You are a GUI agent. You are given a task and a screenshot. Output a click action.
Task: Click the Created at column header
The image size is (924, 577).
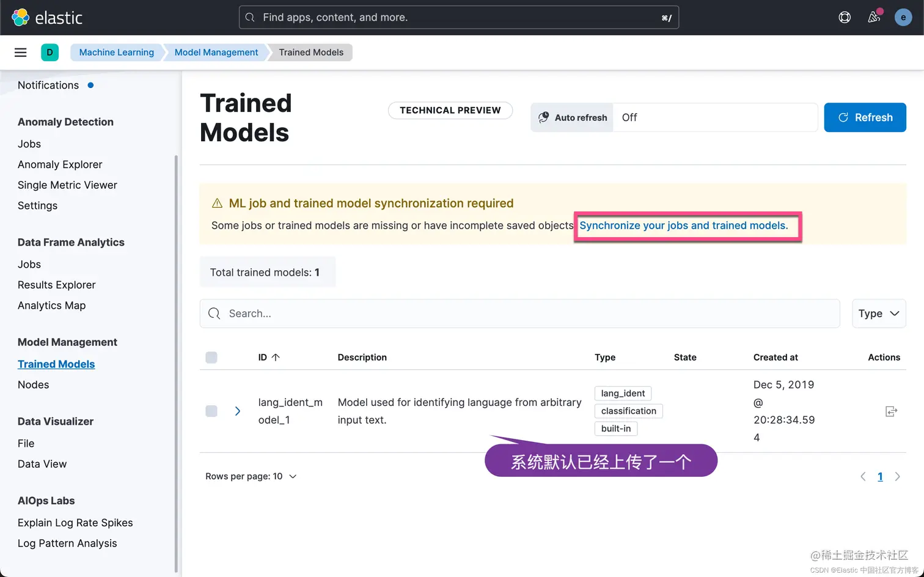(776, 358)
